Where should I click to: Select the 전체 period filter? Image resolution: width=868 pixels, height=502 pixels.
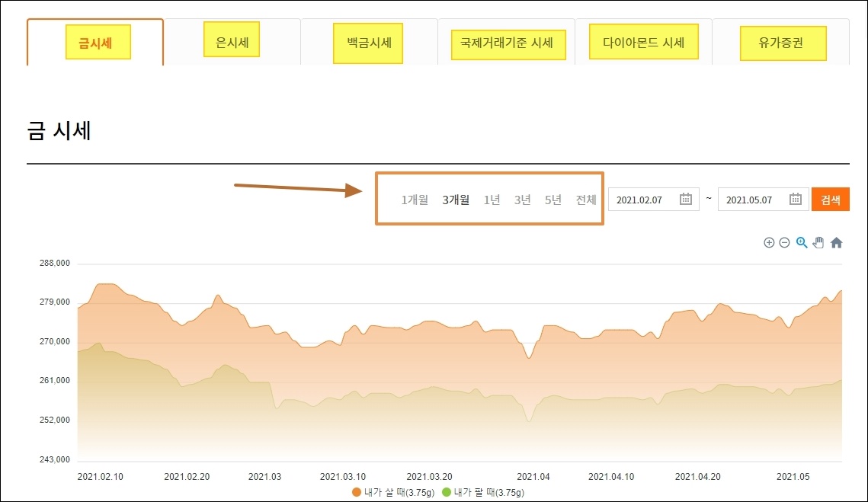[586, 200]
